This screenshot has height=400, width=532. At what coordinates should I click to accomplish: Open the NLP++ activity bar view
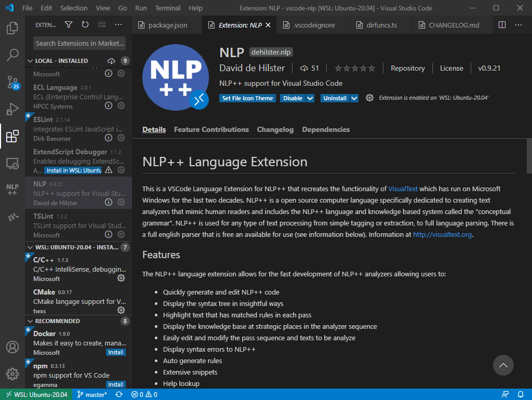pyautogui.click(x=12, y=190)
